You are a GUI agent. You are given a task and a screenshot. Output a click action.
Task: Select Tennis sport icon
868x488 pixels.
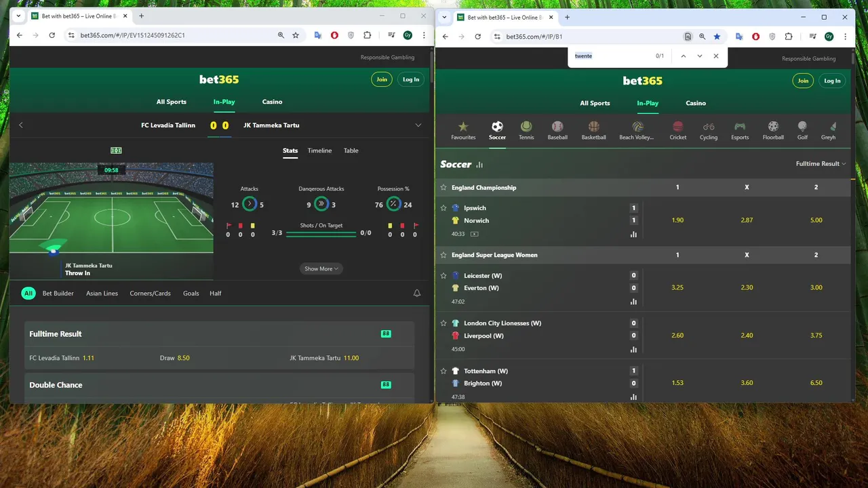point(526,130)
